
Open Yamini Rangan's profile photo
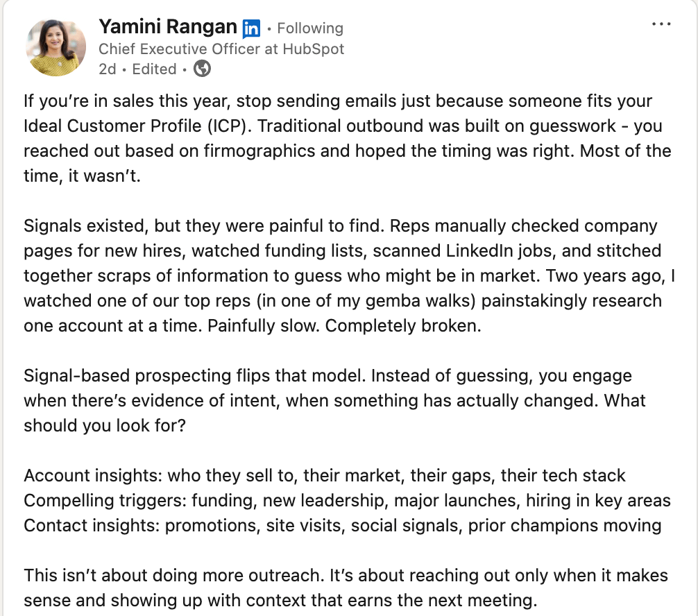56,48
